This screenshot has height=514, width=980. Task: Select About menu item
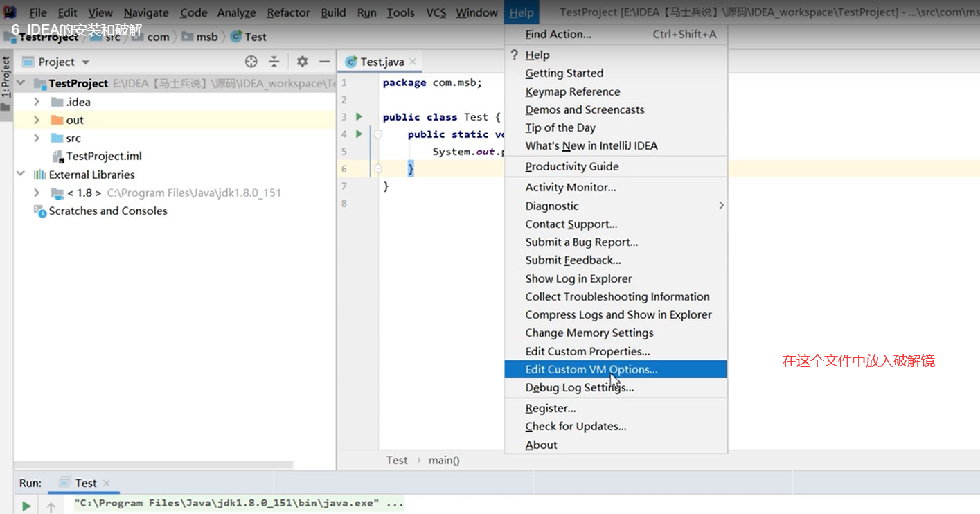616,445
